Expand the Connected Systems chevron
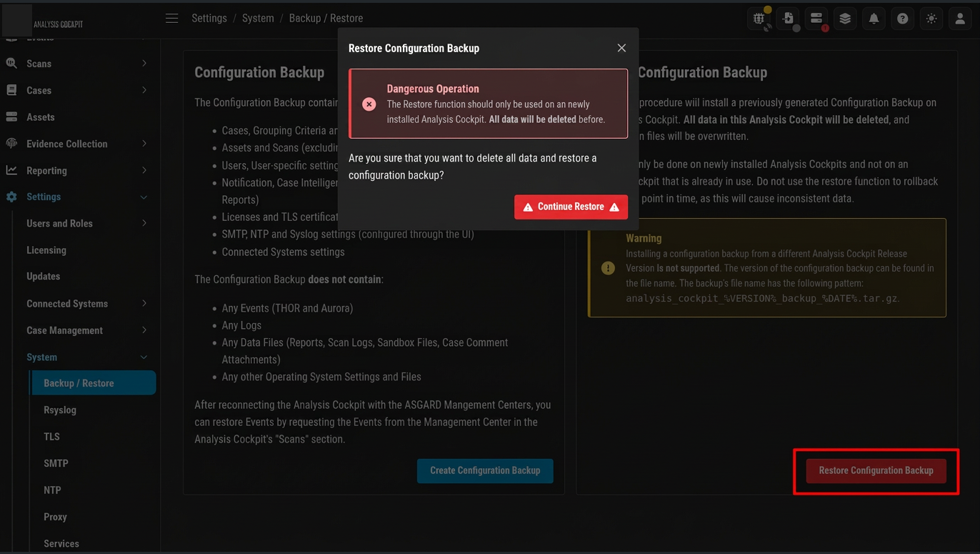This screenshot has height=554, width=980. click(144, 303)
